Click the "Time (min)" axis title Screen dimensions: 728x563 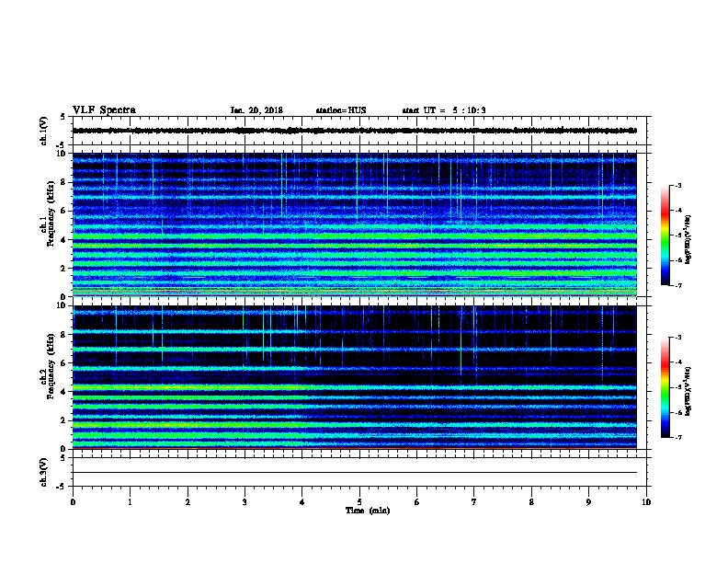368,511
